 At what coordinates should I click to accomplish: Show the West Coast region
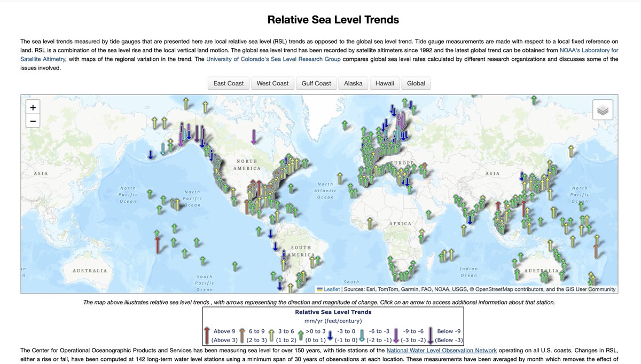tap(272, 83)
